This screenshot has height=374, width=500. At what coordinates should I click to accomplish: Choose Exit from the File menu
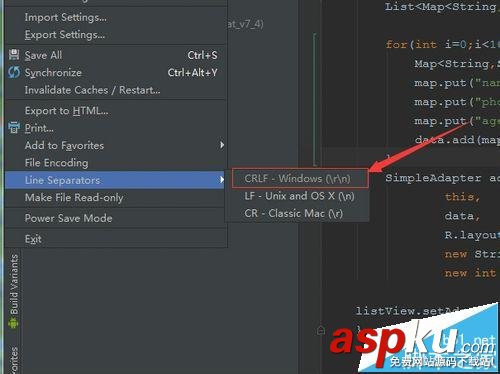pyautogui.click(x=116, y=239)
